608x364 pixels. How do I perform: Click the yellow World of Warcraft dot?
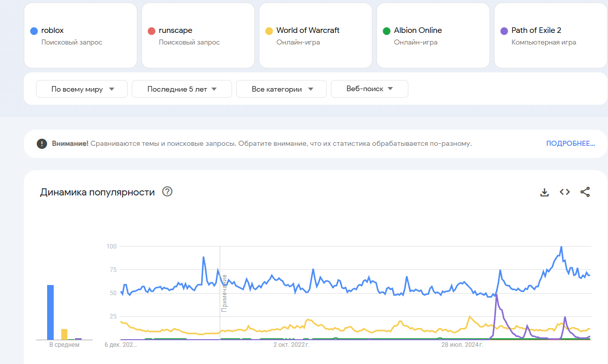(269, 31)
